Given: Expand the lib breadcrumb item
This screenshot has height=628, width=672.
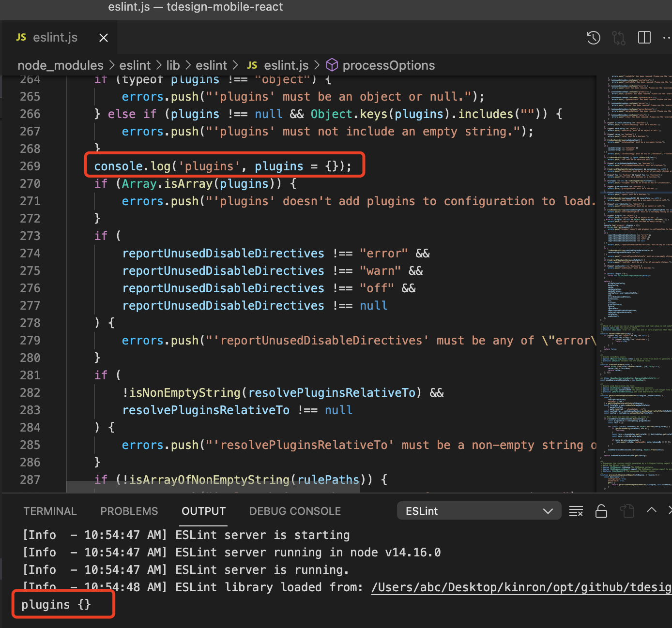Looking at the screenshot, I should tap(173, 65).
